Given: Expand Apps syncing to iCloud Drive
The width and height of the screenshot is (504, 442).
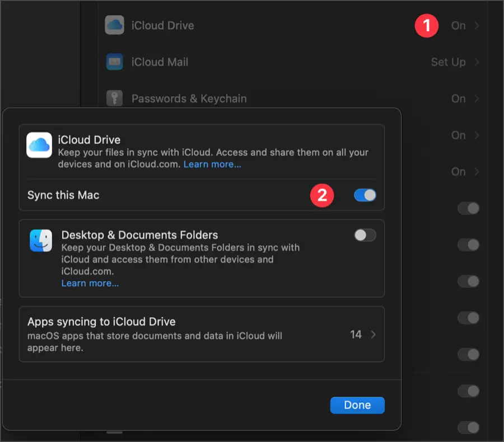Looking at the screenshot, I should click(202, 334).
